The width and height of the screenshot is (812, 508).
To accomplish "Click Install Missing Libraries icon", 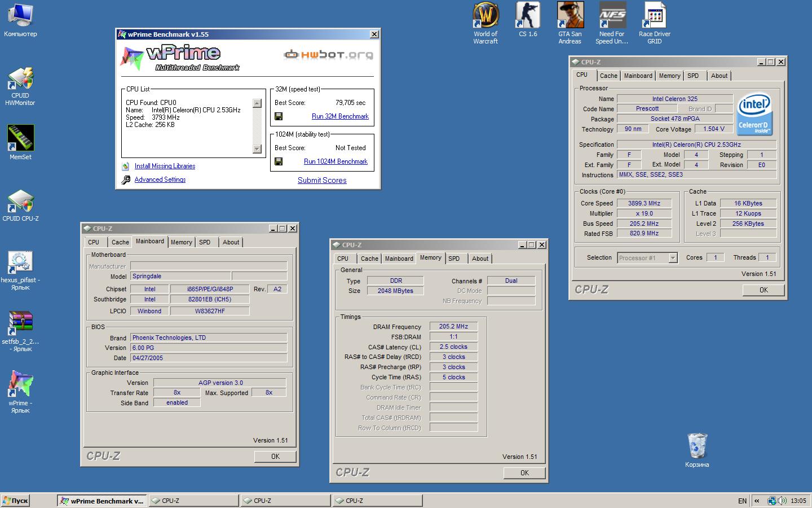I will 126,166.
